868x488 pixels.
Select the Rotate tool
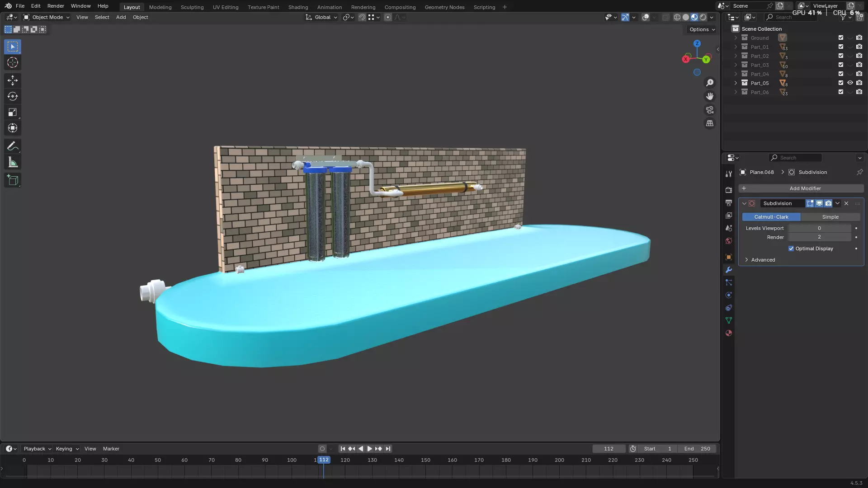tap(13, 96)
